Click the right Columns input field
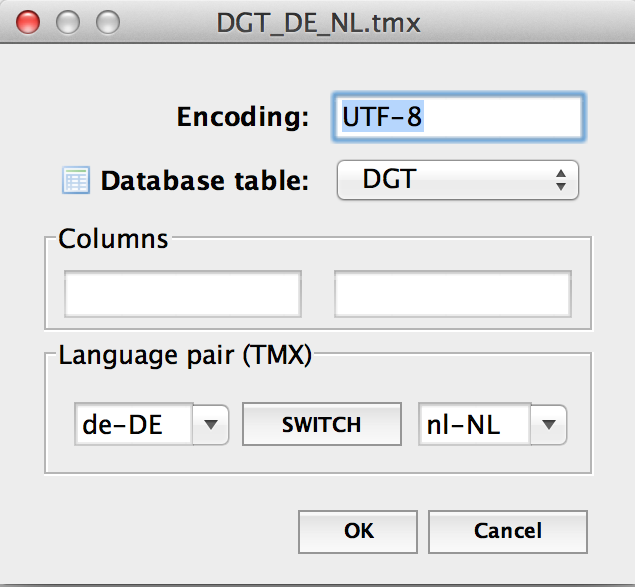The width and height of the screenshot is (635, 587). (453, 294)
